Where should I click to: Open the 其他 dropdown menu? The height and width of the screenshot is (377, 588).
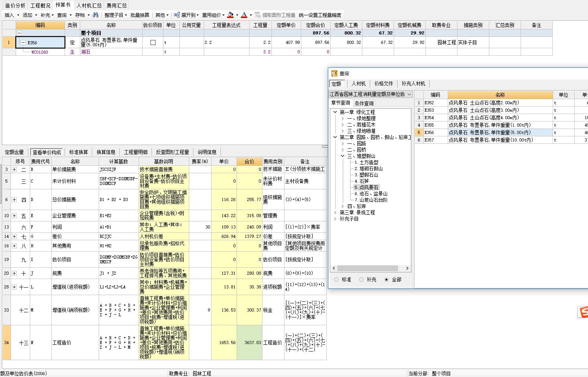tap(168, 15)
